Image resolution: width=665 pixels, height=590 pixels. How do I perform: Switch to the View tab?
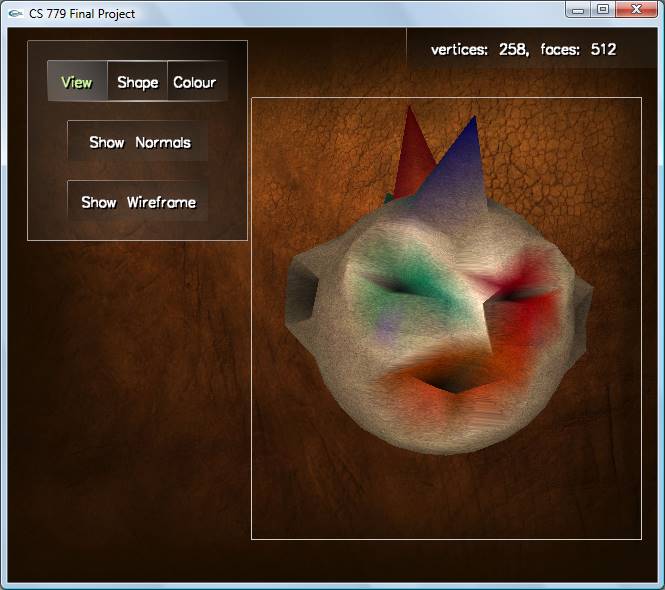(x=77, y=82)
